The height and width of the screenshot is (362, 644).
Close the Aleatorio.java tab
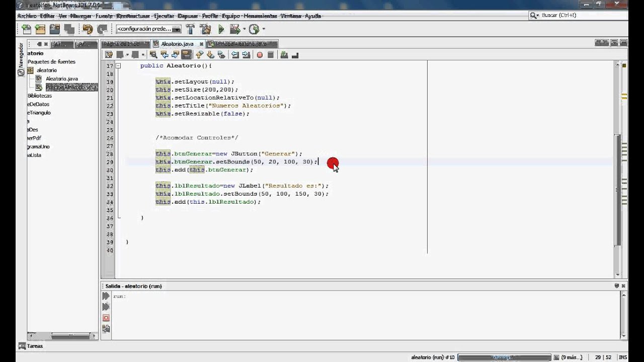click(201, 44)
